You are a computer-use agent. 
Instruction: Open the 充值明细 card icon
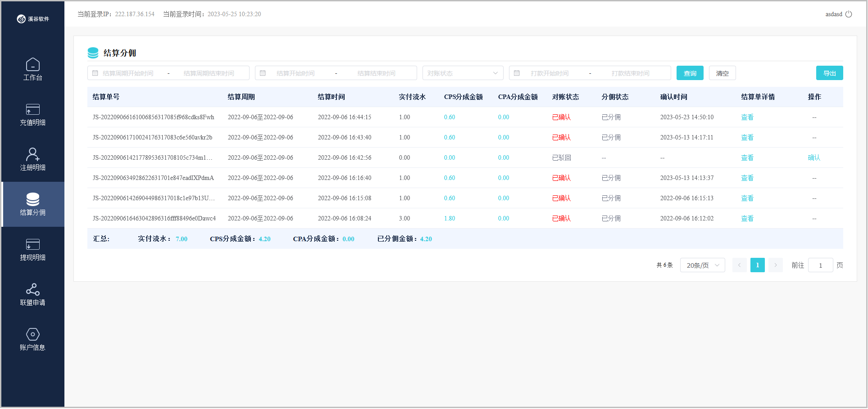click(x=33, y=109)
